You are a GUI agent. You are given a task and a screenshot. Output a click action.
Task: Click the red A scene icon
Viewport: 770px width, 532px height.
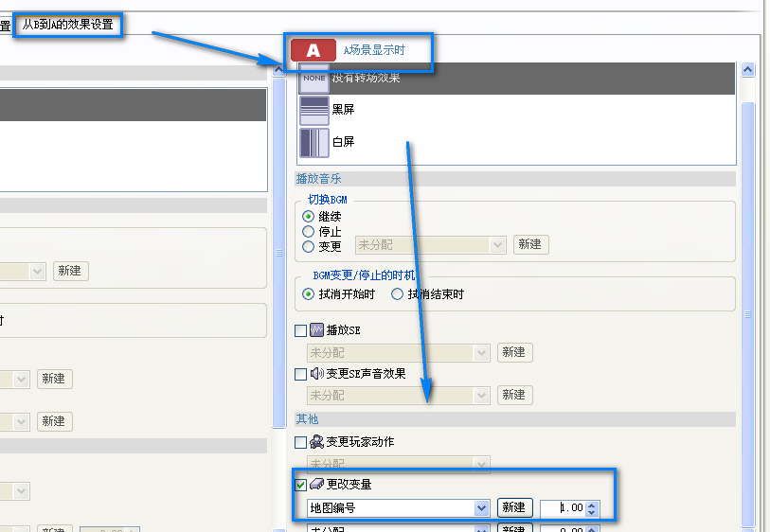coord(313,50)
